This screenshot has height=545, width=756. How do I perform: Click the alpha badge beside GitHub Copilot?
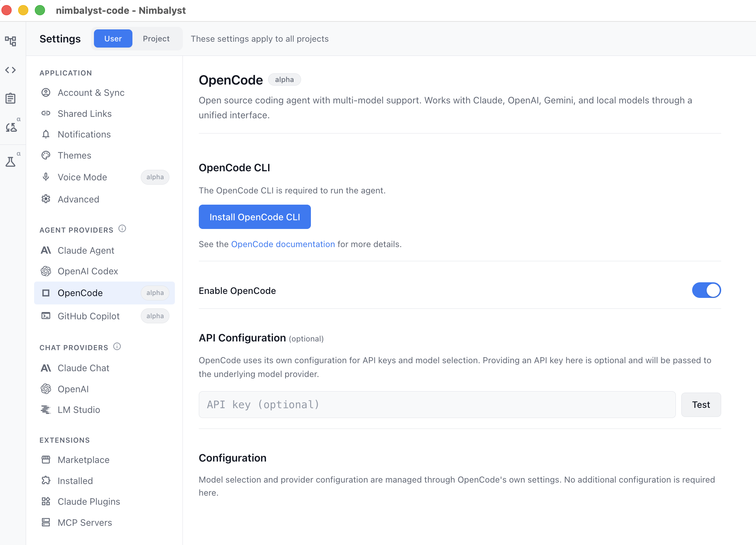[155, 316]
